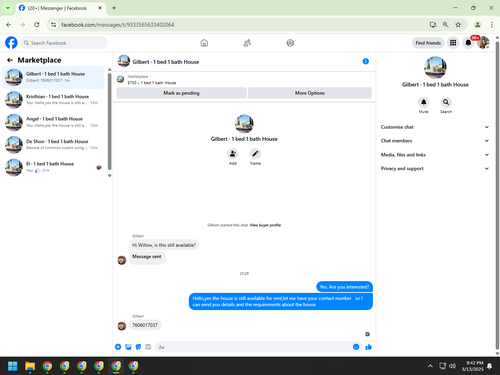This screenshot has width=500, height=375.
Task: Click 'Hi Willow, is this still available?' message
Action: point(164,245)
